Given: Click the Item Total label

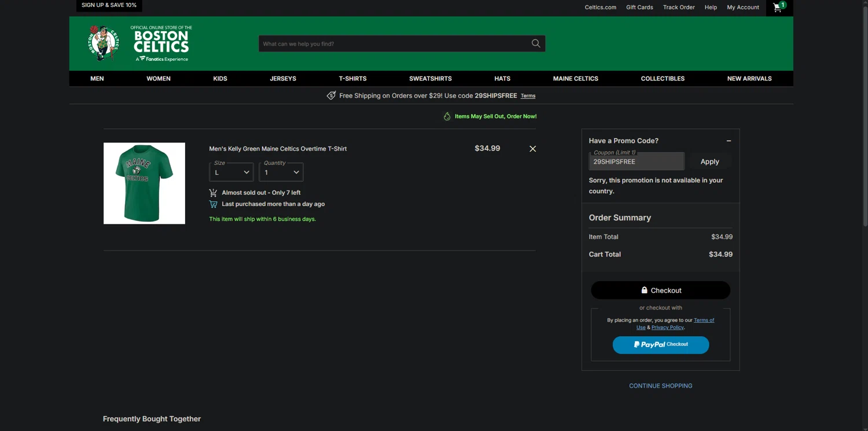Looking at the screenshot, I should tap(604, 237).
